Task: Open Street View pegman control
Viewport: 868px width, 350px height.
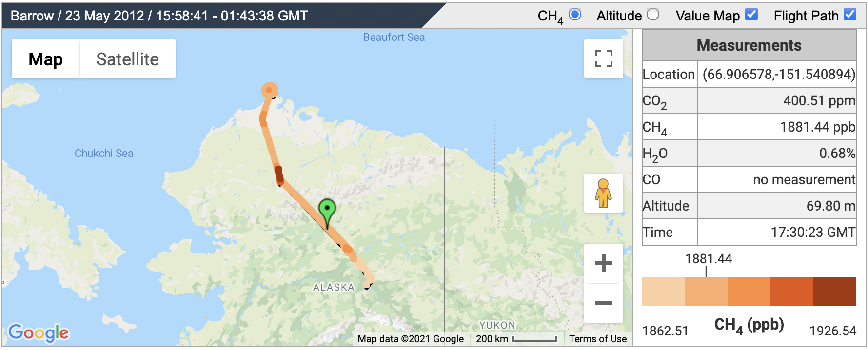Action: click(x=603, y=193)
